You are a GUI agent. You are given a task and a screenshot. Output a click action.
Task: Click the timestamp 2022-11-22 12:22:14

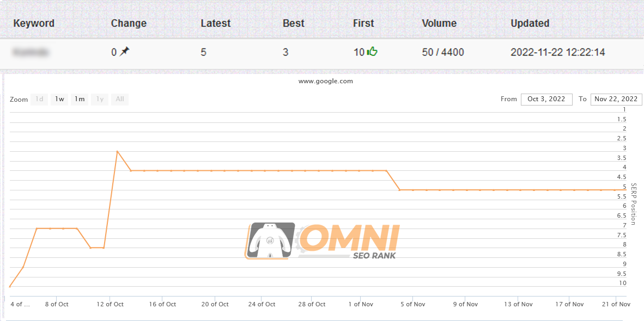coord(558,52)
